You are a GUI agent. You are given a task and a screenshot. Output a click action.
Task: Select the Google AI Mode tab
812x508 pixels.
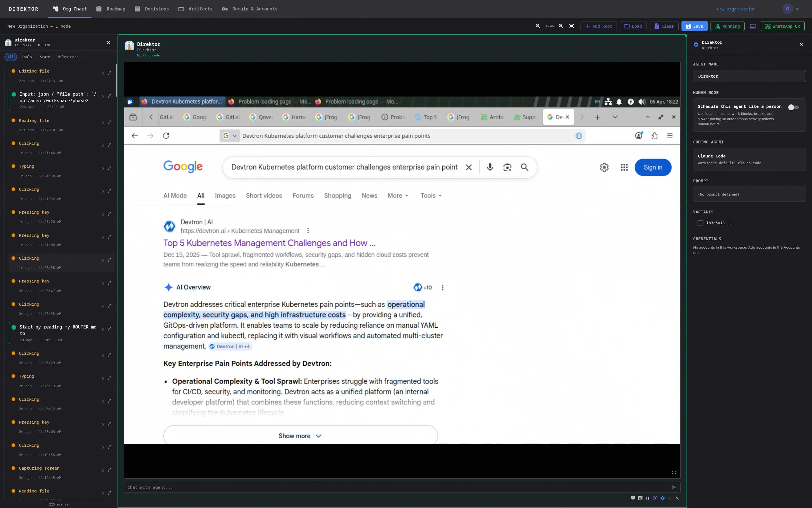pos(175,196)
